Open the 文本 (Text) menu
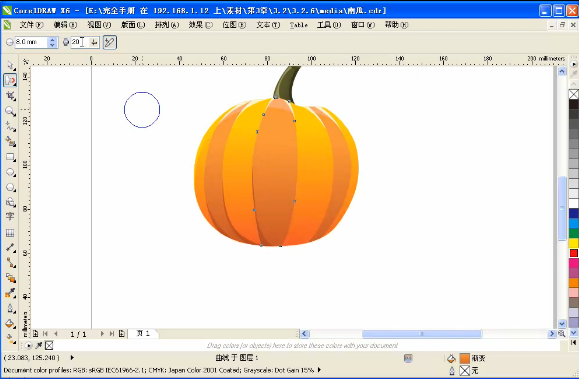The width and height of the screenshot is (579, 379). click(268, 25)
